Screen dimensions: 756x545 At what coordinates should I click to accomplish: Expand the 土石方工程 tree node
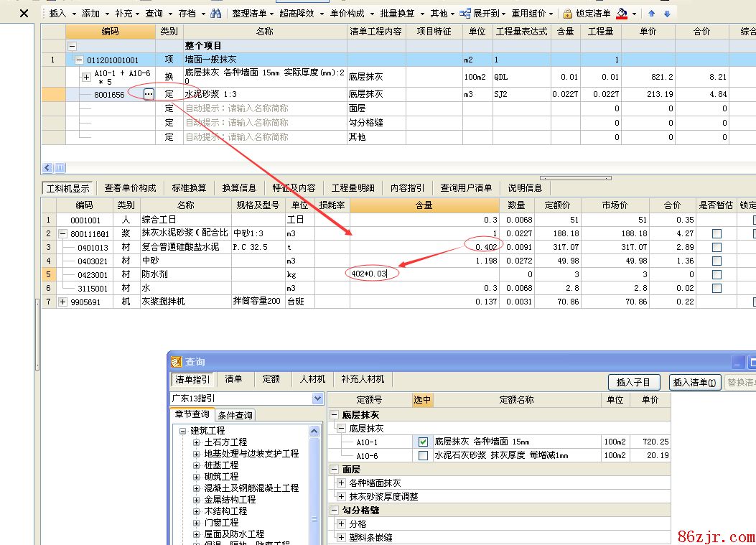pyautogui.click(x=197, y=442)
